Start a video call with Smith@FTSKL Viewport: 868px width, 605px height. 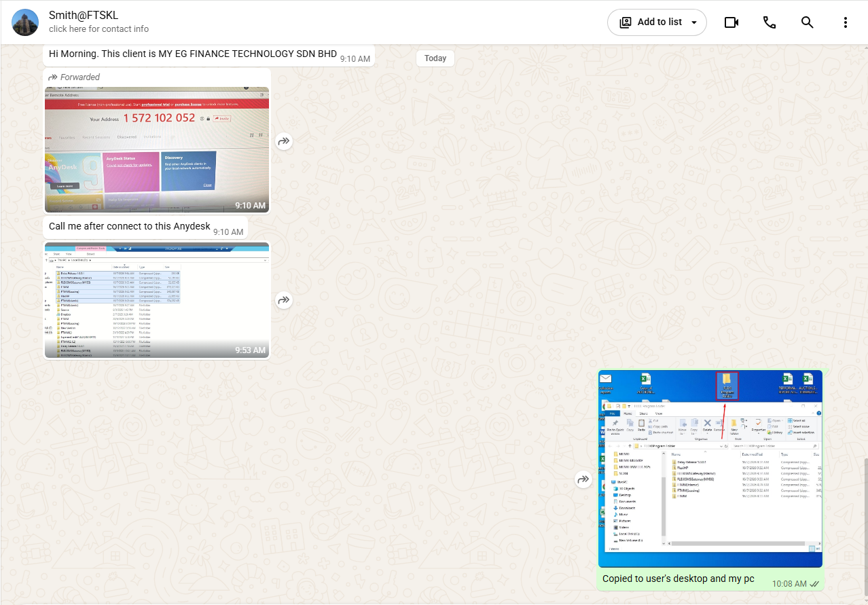pos(731,22)
